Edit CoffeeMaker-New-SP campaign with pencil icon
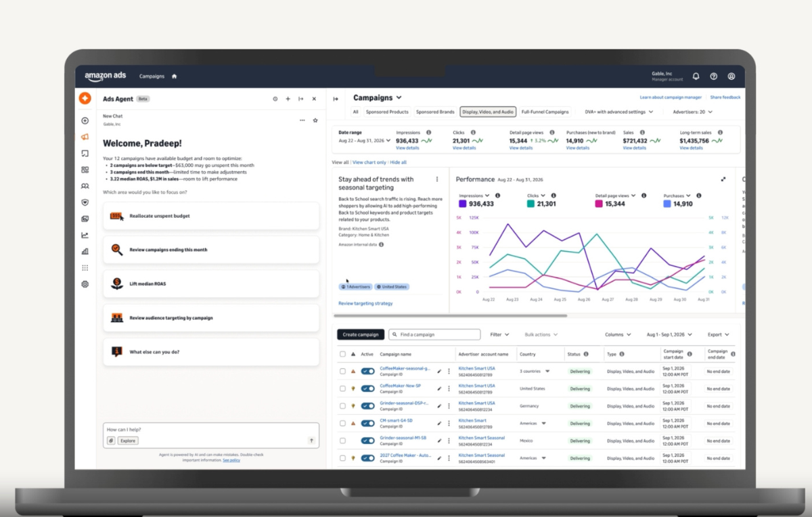This screenshot has height=517, width=812. (439, 389)
